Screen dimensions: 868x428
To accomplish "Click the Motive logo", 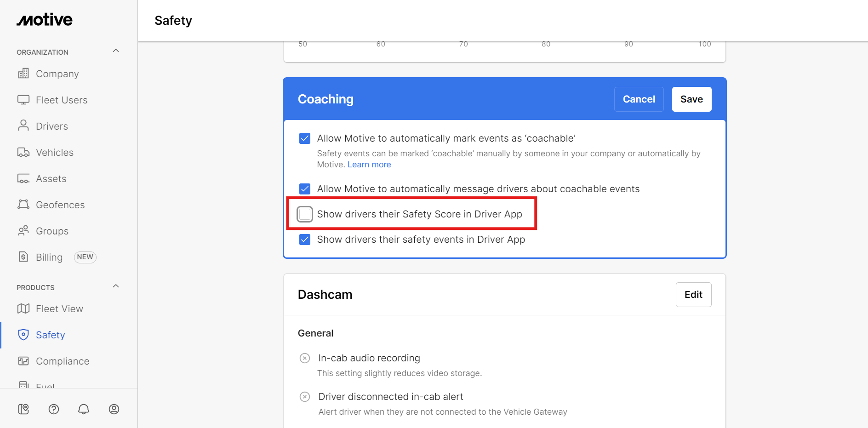I will [45, 20].
